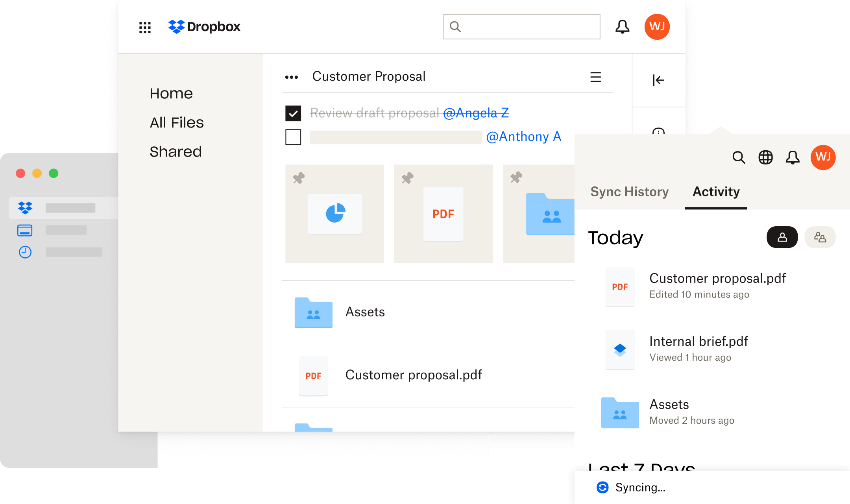This screenshot has height=504, width=850.
Task: Click the collapse sidebar arrow icon
Action: pos(658,80)
